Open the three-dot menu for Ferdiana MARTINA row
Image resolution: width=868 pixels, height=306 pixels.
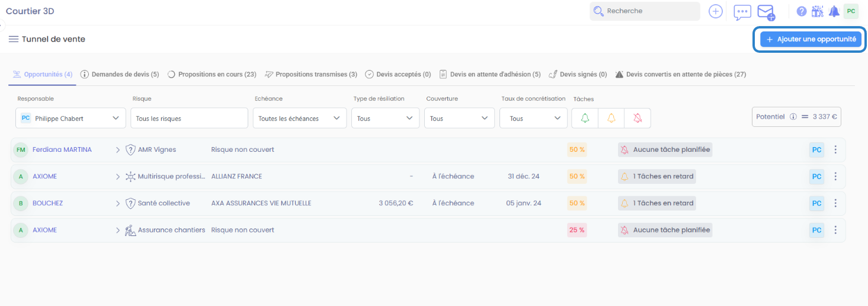coord(835,150)
